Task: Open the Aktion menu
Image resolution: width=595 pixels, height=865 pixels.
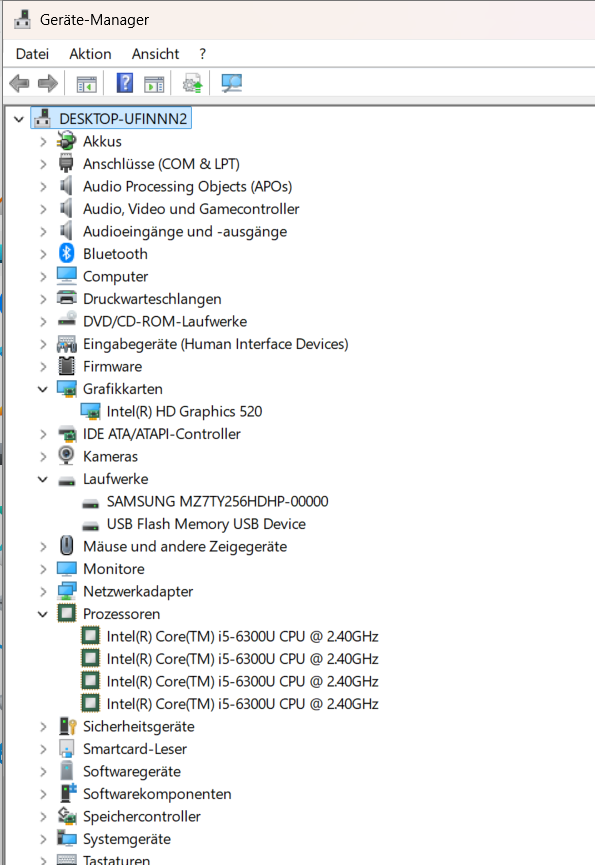Action: coord(90,54)
